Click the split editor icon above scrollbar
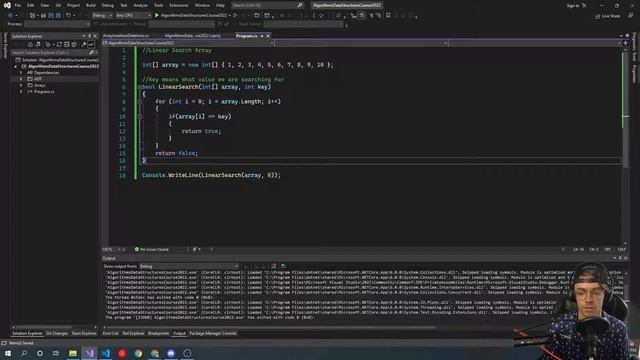The image size is (640, 360). tap(625, 43)
